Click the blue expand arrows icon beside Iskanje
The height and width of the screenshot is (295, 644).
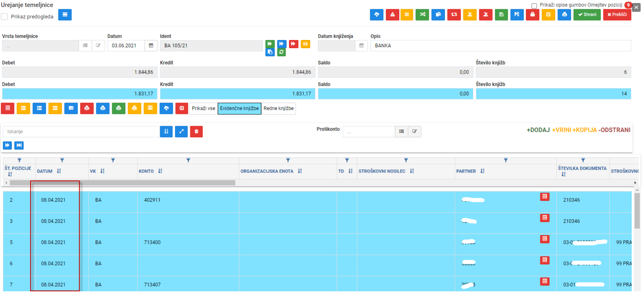[x=181, y=131]
